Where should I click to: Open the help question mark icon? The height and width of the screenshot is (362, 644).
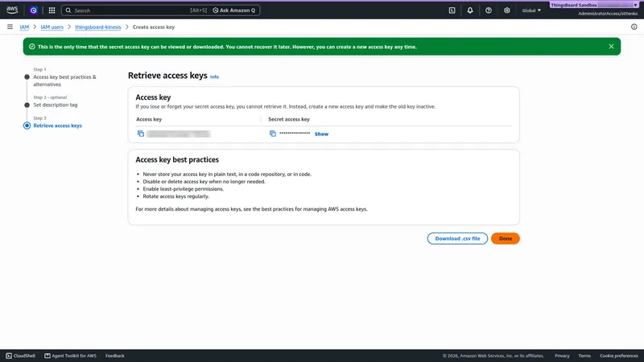coord(489,10)
